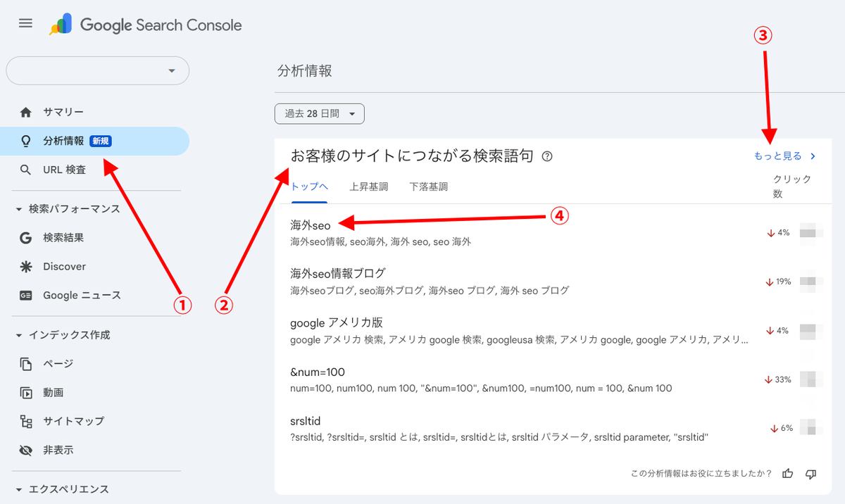Click the 19% decrease value
The width and height of the screenshot is (845, 504).
[778, 282]
